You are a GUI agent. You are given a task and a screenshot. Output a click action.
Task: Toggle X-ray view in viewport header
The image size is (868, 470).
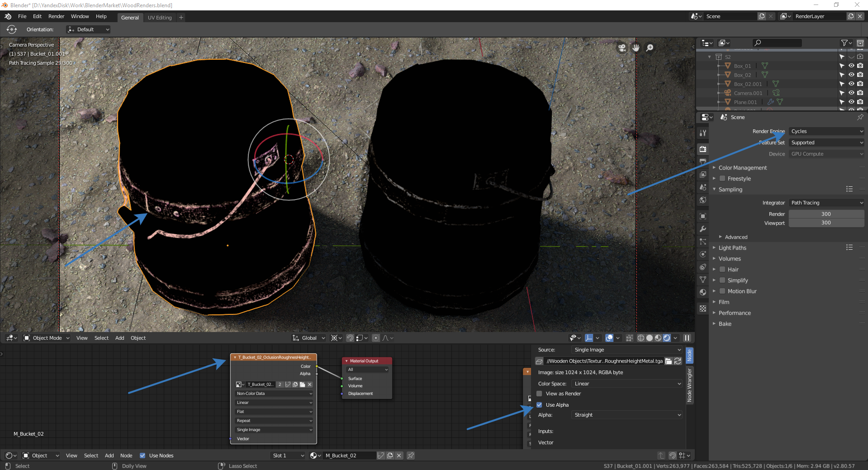[629, 338]
